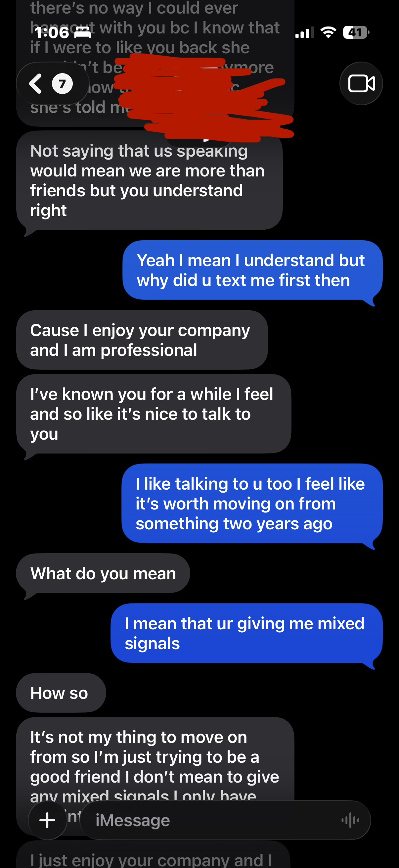Tap the Wi-Fi status icon
The image size is (399, 868).
tap(328, 32)
